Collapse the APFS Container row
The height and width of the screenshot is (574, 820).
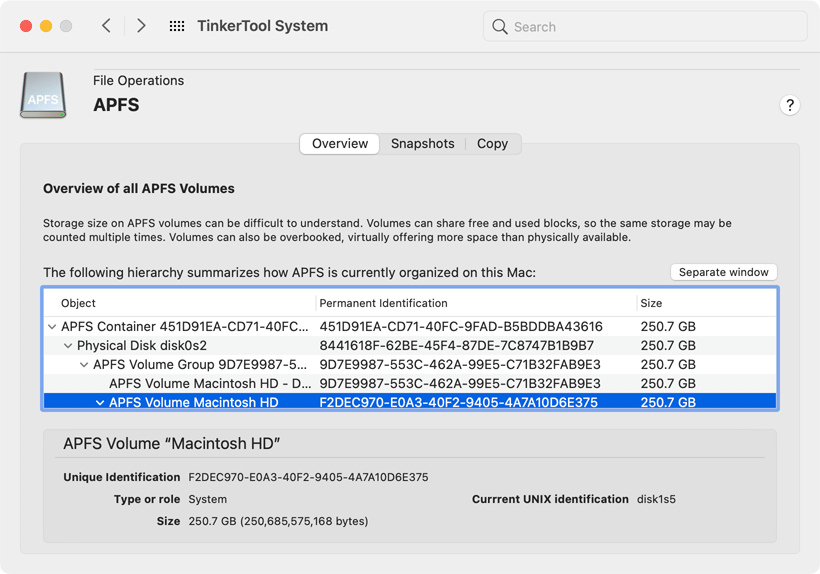[x=52, y=327]
